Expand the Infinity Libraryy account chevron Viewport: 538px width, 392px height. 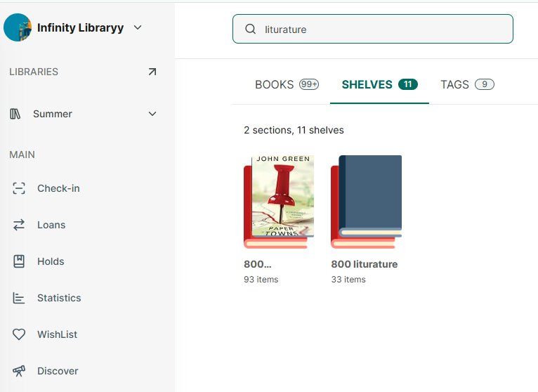(x=138, y=27)
